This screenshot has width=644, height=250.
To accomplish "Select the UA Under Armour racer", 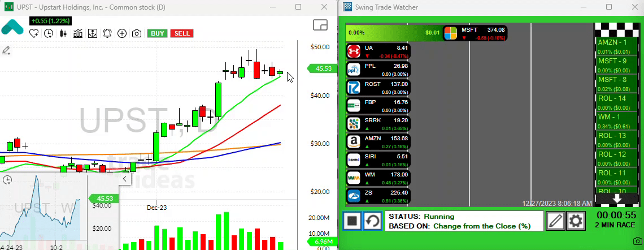I will click(377, 51).
